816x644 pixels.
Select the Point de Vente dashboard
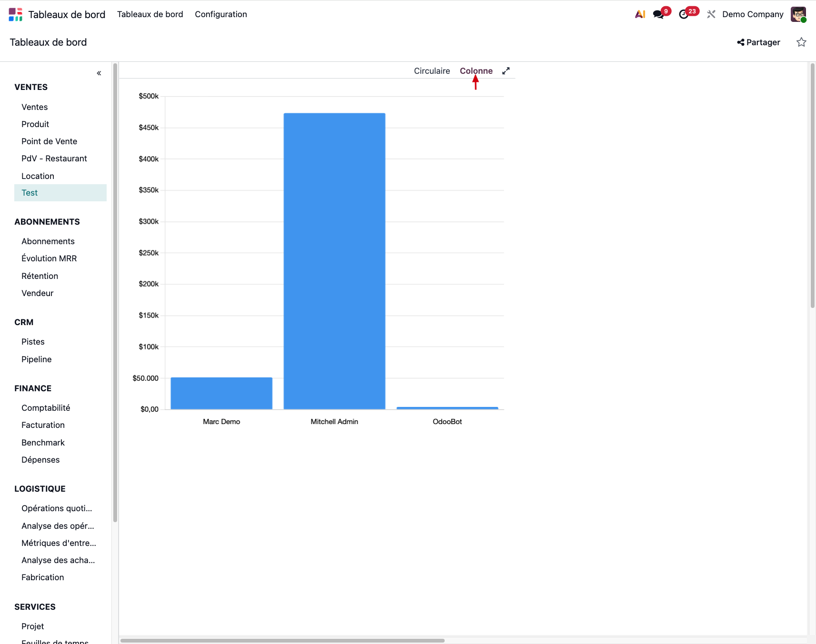click(49, 141)
